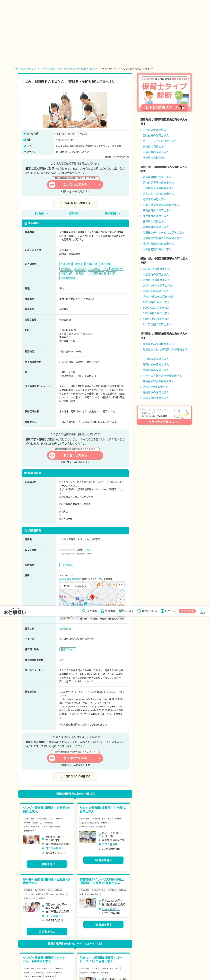Jump to 求人詳細 section anchor
The image size is (210, 980).
39,213
